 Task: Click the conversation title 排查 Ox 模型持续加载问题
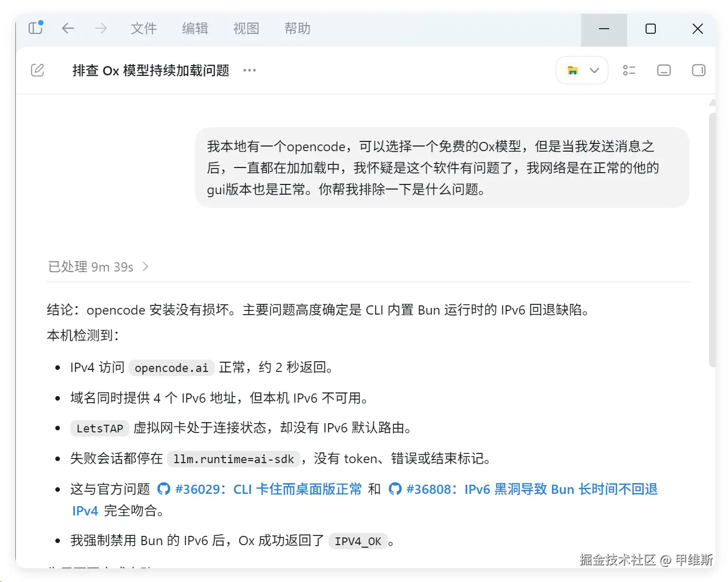[x=151, y=70]
